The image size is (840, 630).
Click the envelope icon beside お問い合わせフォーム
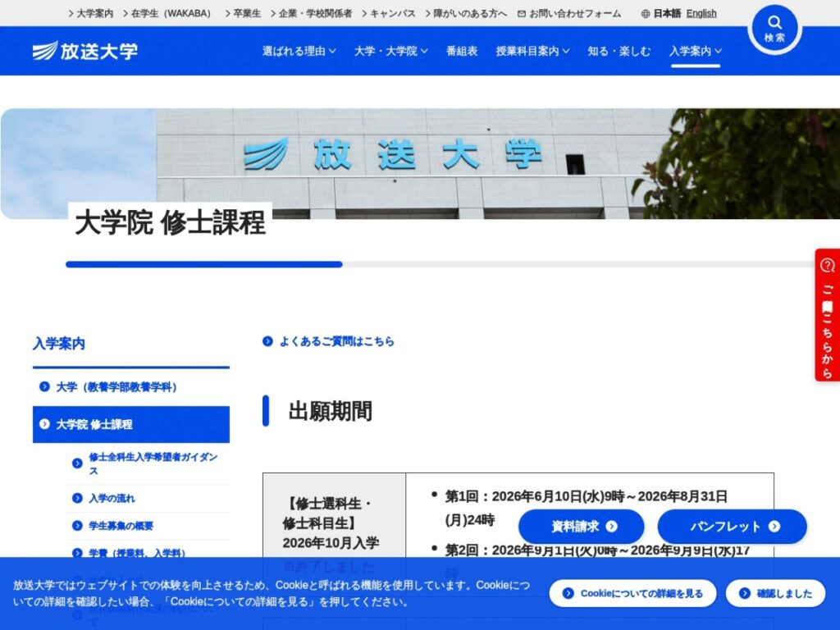(x=521, y=14)
